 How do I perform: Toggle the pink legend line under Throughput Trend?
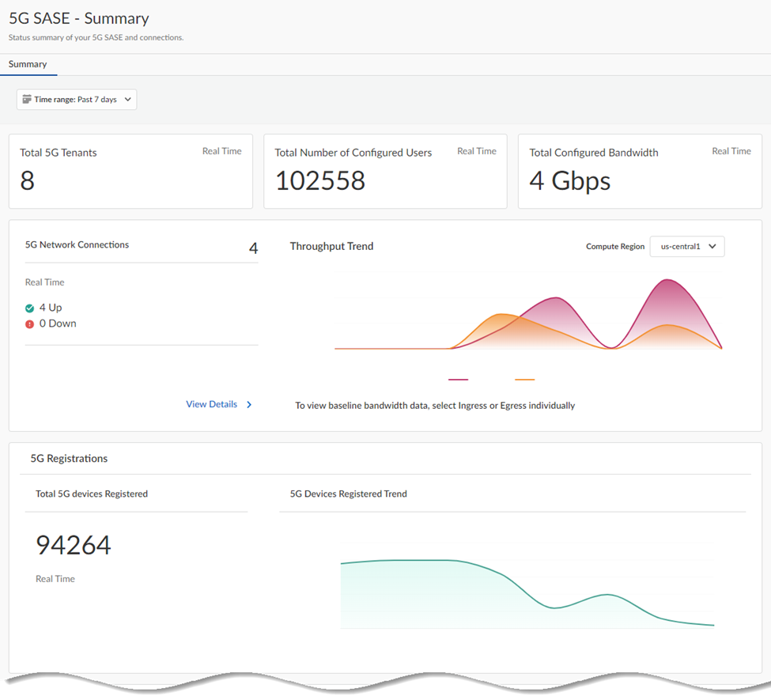(458, 380)
